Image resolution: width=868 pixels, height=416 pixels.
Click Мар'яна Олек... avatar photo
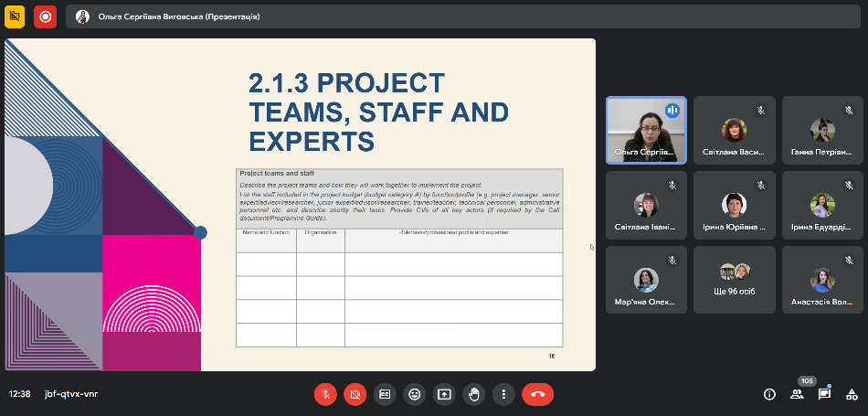click(646, 280)
